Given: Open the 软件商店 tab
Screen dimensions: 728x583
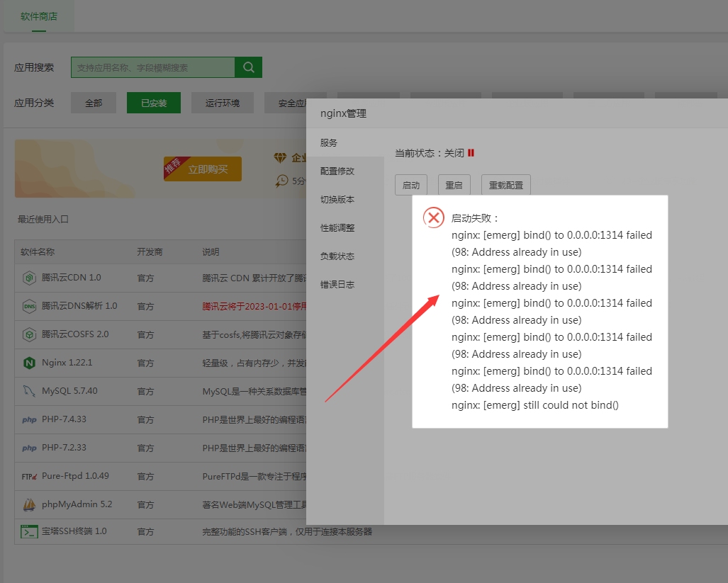Looking at the screenshot, I should tap(39, 16).
